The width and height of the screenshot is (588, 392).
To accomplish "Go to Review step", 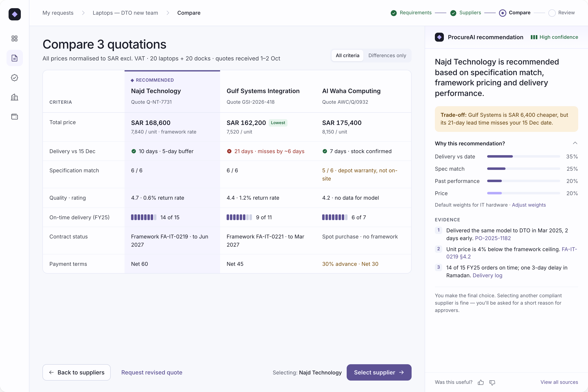I will point(566,13).
